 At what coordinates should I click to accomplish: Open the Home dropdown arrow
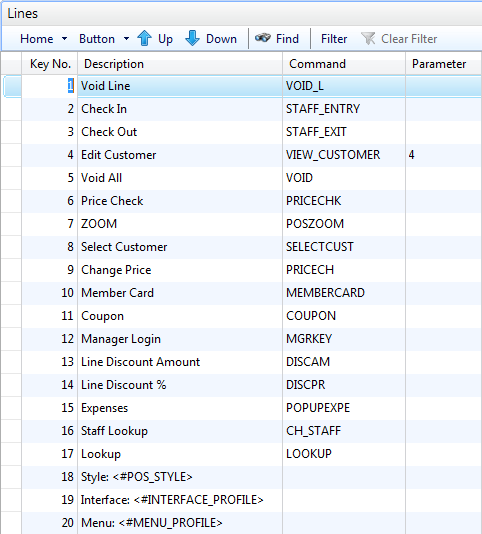point(64,39)
